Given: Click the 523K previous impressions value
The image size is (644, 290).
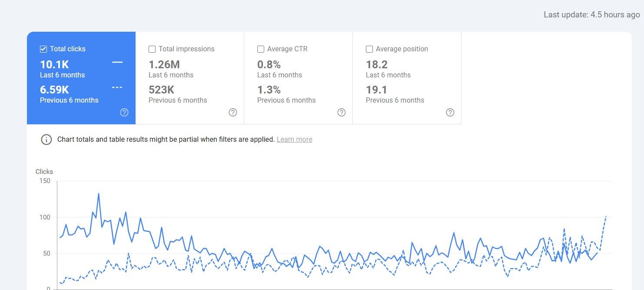Looking at the screenshot, I should (x=162, y=90).
